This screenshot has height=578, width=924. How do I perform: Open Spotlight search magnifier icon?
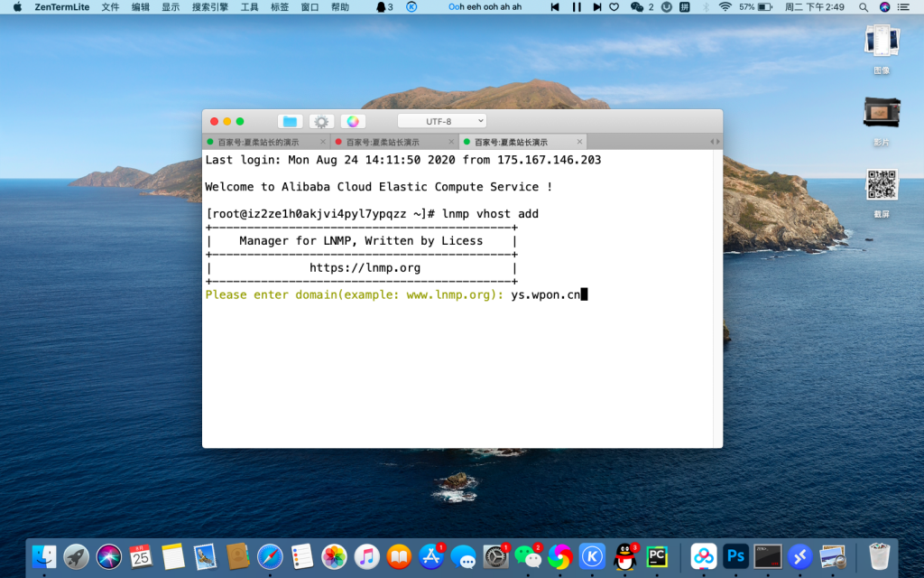click(x=864, y=6)
